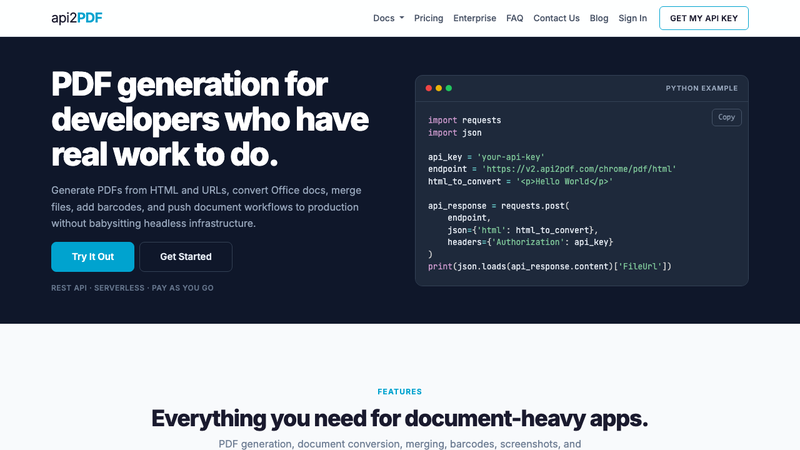Screen dimensions: 800x450
Task: Visit the Blog link
Action: point(599,18)
